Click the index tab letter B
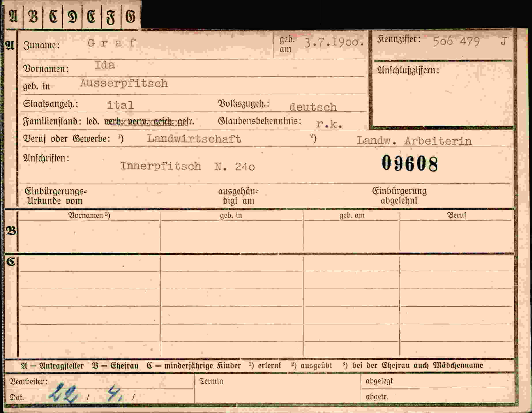 (33, 17)
